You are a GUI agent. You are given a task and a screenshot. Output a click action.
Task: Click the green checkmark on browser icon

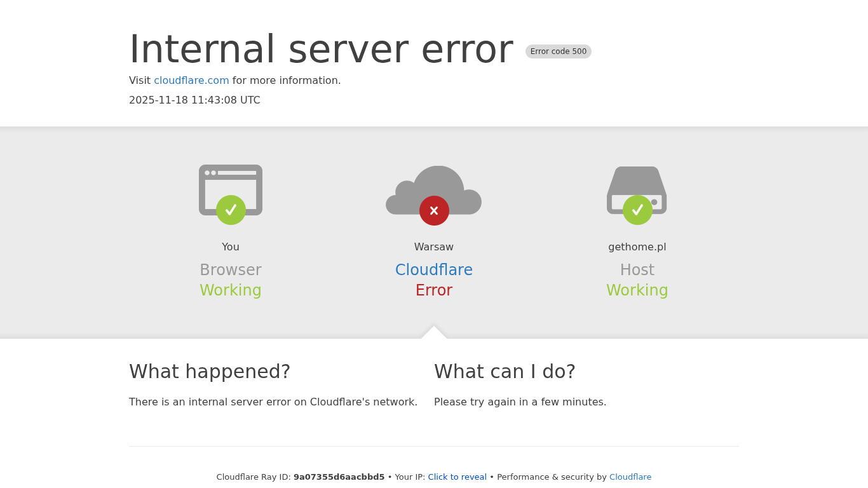coord(231,210)
